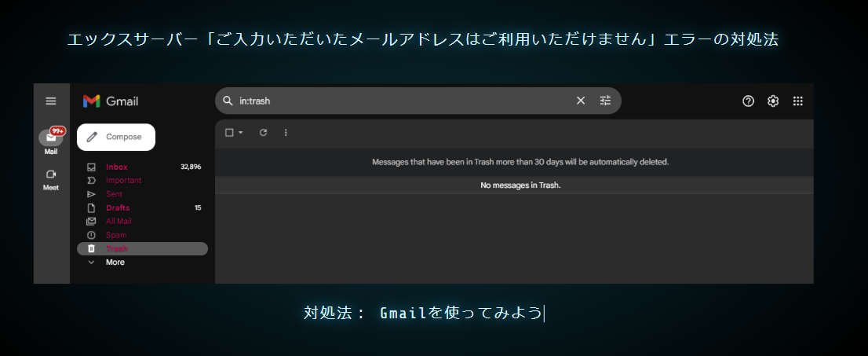
Task: Click the Japanese title about the Xserver error
Action: click(x=423, y=39)
